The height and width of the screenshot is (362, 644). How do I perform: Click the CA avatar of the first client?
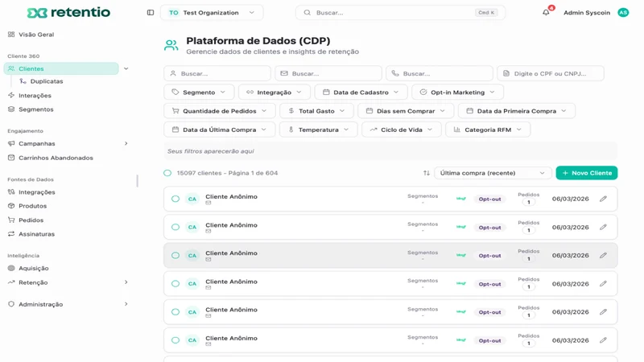pos(192,199)
